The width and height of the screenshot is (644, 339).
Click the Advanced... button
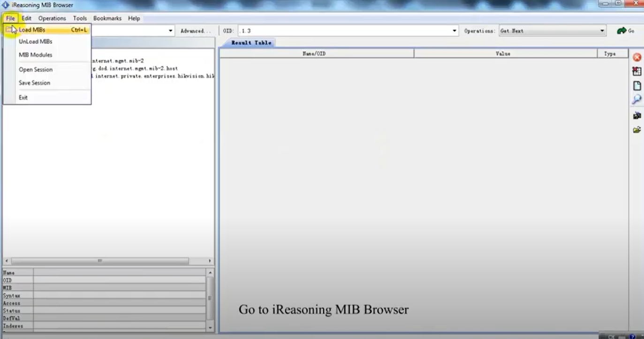(x=196, y=31)
